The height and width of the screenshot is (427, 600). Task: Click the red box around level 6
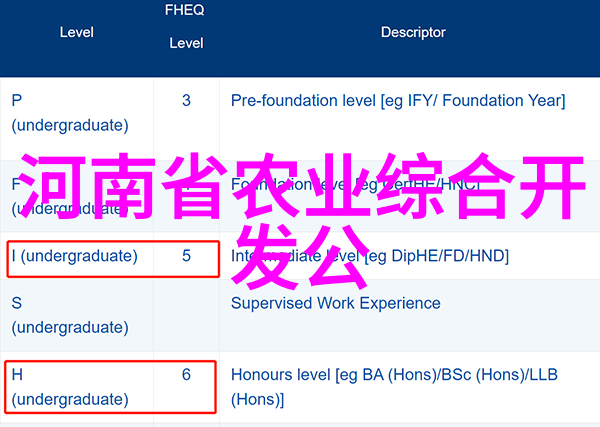click(x=111, y=387)
